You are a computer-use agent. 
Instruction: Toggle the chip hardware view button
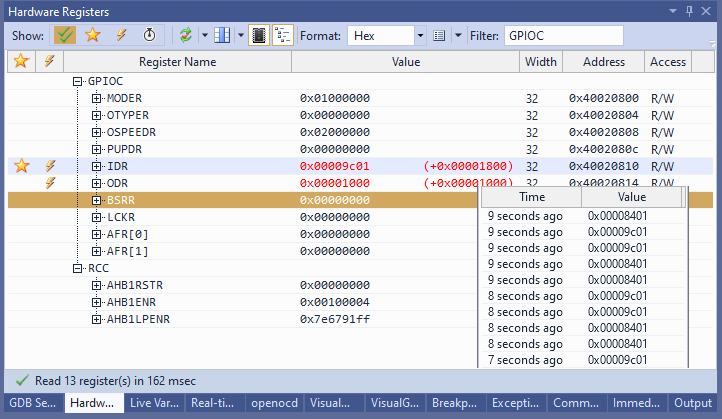[259, 35]
